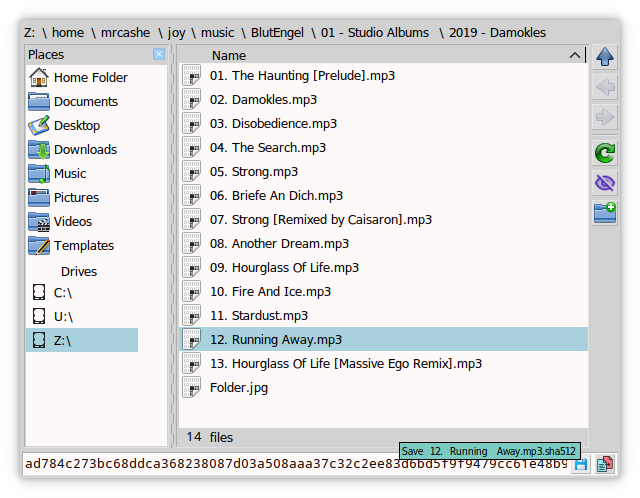This screenshot has width=640, height=498.
Task: Open the Downloads place
Action: 85,149
